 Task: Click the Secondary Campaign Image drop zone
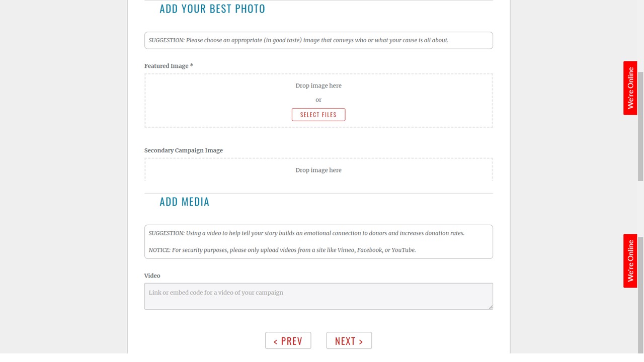318,170
